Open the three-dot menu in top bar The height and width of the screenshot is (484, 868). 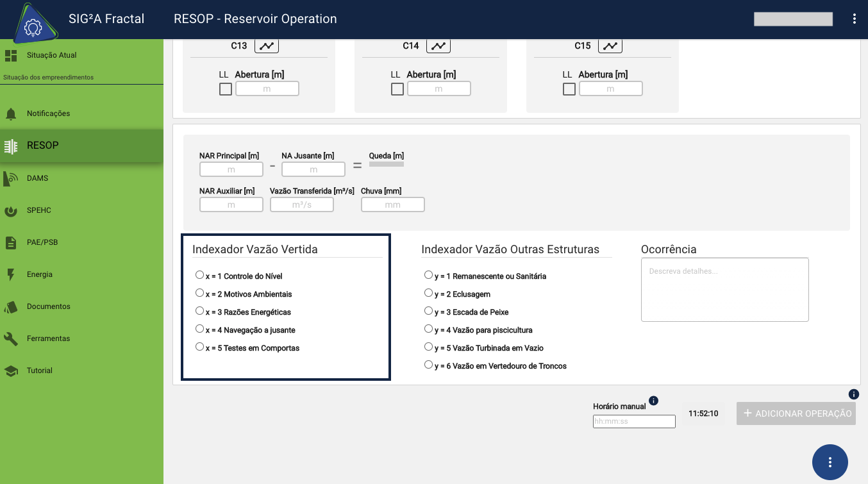(x=855, y=19)
